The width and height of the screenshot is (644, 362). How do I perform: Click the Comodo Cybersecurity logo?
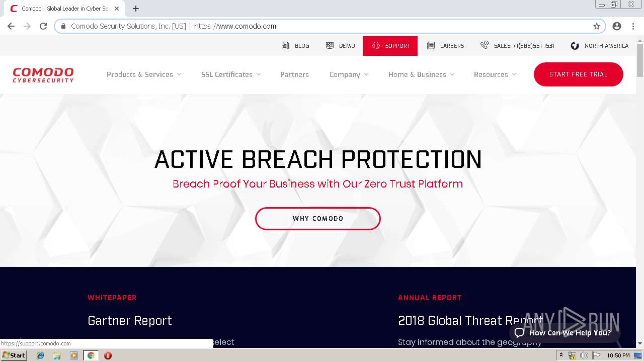pyautogui.click(x=43, y=75)
